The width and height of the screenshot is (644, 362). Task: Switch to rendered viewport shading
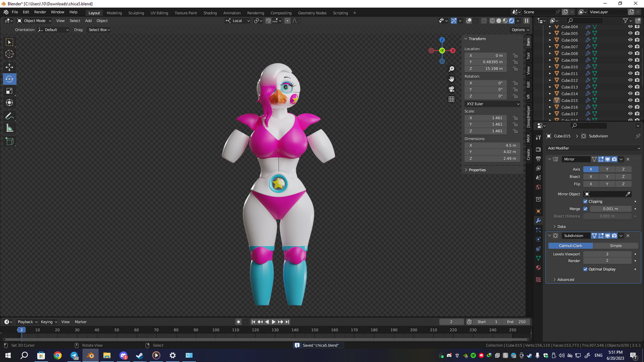pyautogui.click(x=512, y=21)
